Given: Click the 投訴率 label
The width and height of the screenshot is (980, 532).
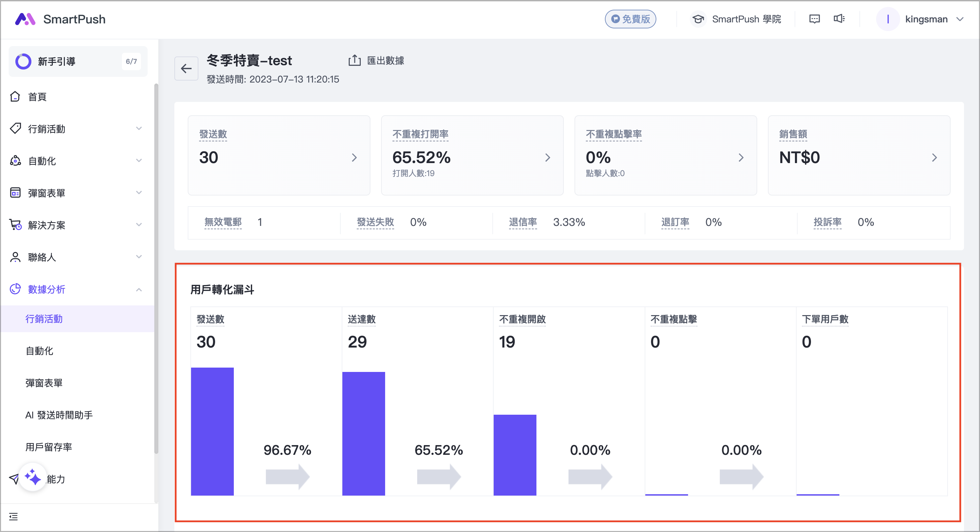Looking at the screenshot, I should pos(827,222).
